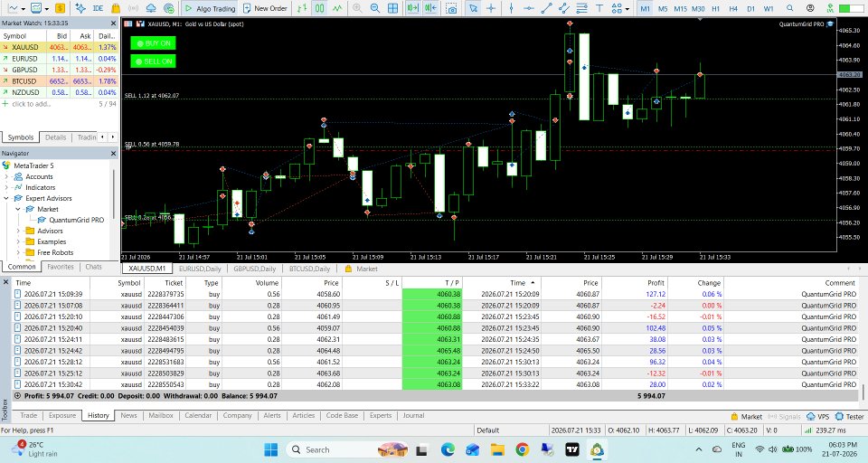Open the Details tab in Market Watch
The width and height of the screenshot is (868, 463).
55,137
